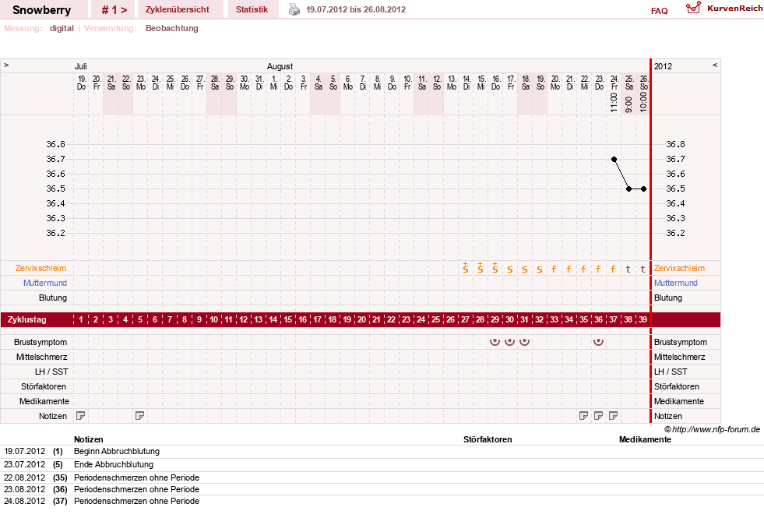Click the breast symptom icon on day 36

(598, 341)
